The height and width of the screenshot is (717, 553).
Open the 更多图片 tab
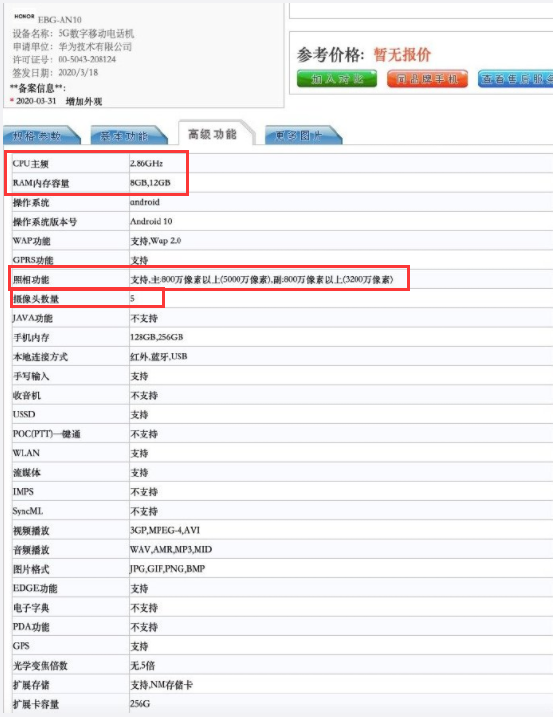pos(302,135)
